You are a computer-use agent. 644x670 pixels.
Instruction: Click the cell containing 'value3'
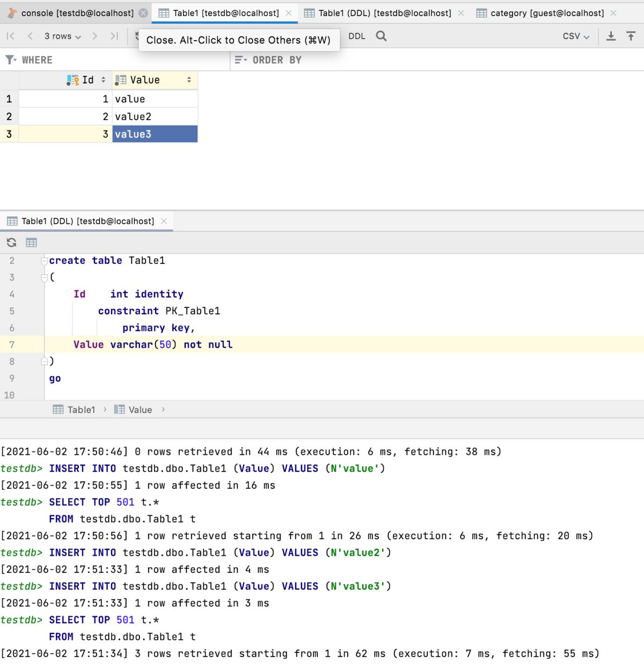click(x=155, y=134)
